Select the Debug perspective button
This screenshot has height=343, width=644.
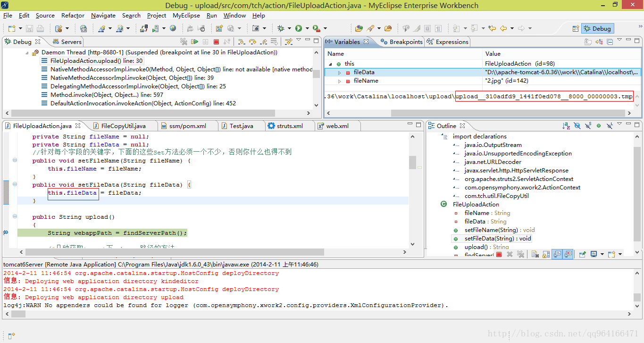point(597,28)
